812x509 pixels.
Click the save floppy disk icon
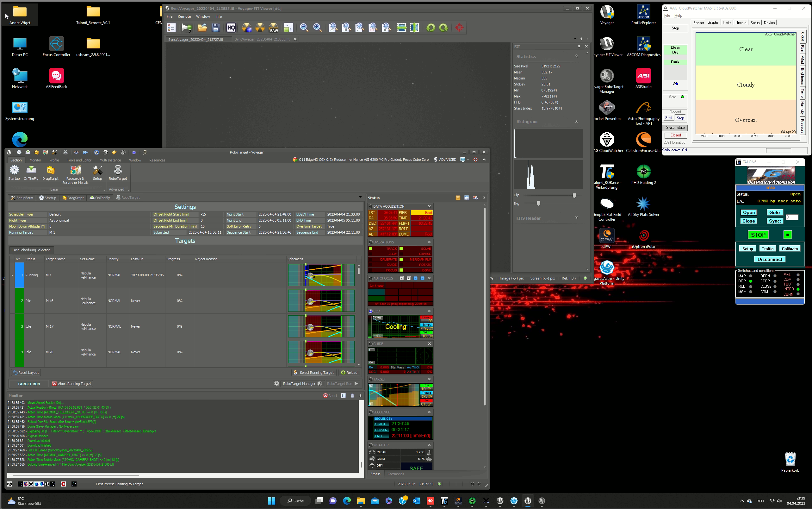coord(215,28)
